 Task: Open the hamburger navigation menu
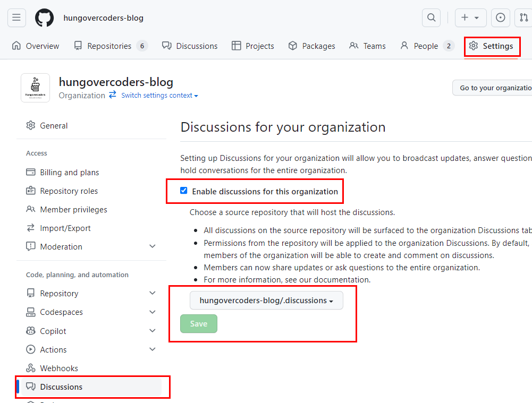tap(16, 18)
